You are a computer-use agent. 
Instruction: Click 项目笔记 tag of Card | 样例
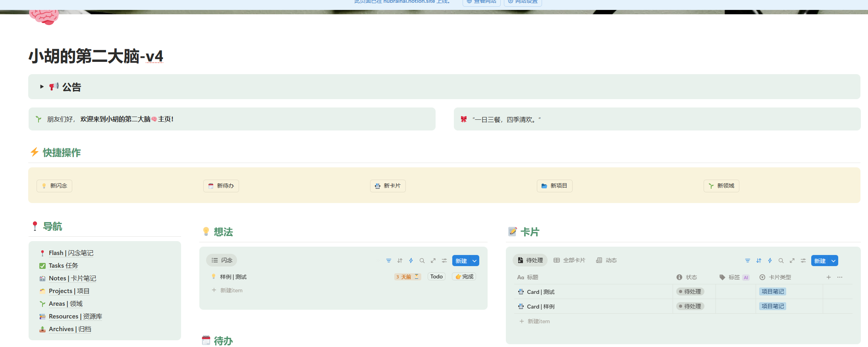[773, 306]
